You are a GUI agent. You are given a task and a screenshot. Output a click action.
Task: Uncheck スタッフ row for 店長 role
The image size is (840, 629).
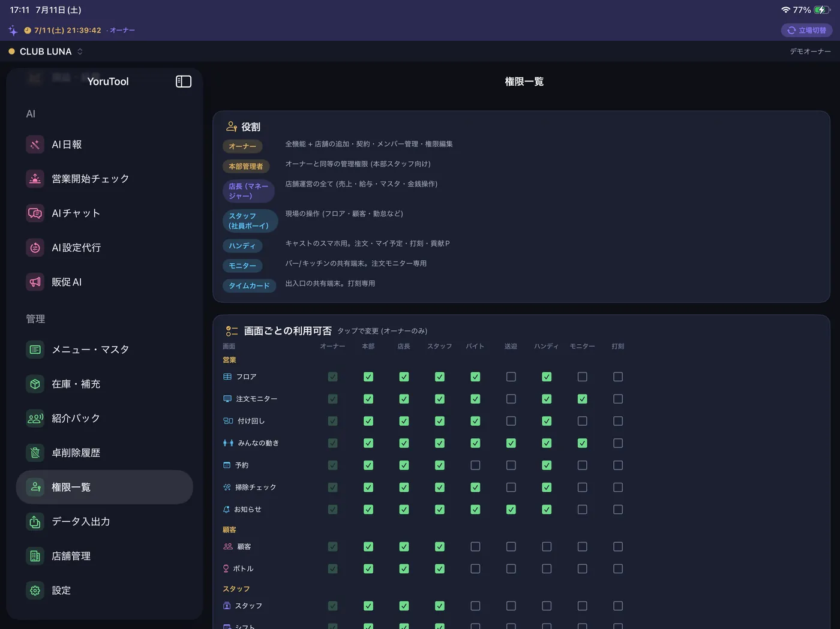pos(404,606)
